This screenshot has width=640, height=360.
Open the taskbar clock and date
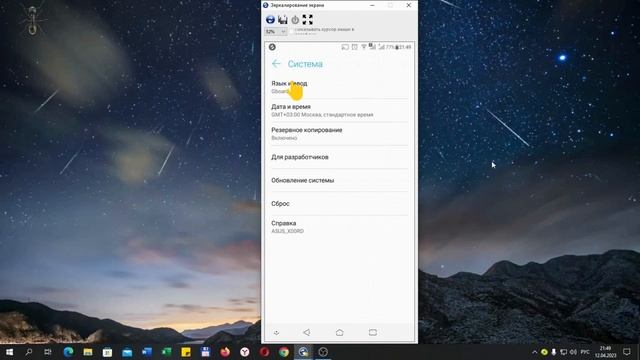pos(606,352)
